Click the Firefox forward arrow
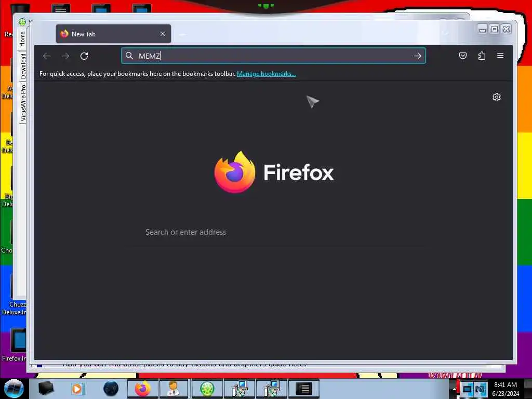The width and height of the screenshot is (532, 399). tap(65, 56)
